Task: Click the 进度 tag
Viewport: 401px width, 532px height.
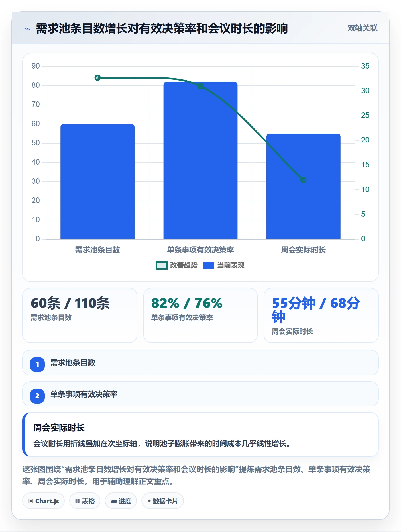Action: pos(121,501)
